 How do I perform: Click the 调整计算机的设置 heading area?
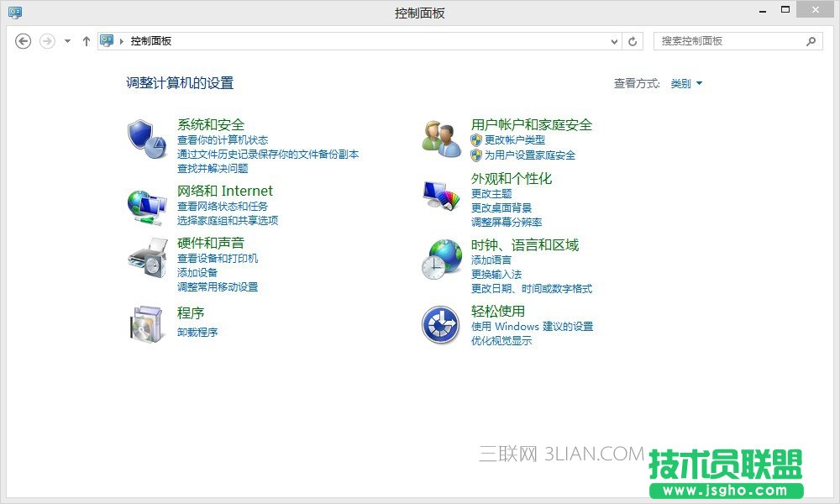point(179,83)
